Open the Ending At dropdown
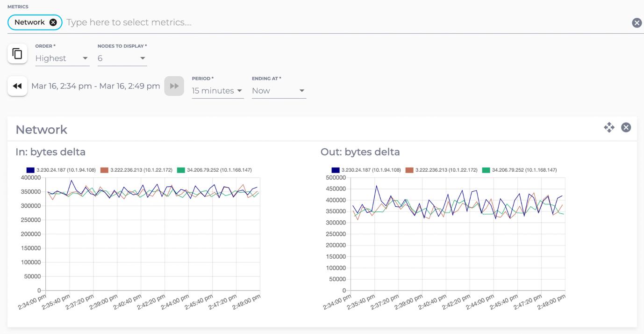The width and height of the screenshot is (644, 334). coord(279,91)
